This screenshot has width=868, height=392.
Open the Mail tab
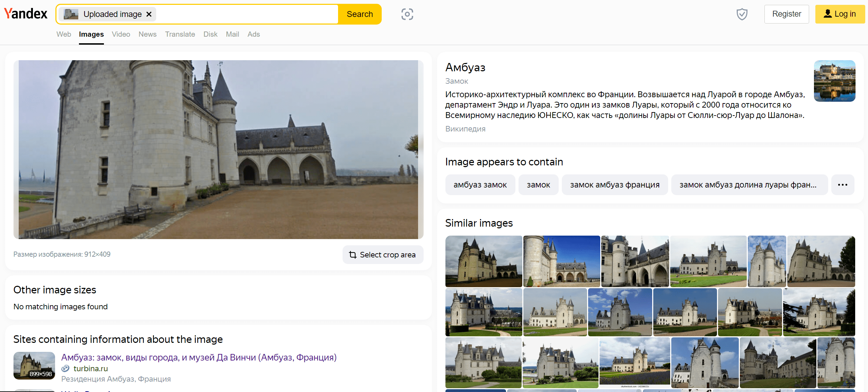232,34
